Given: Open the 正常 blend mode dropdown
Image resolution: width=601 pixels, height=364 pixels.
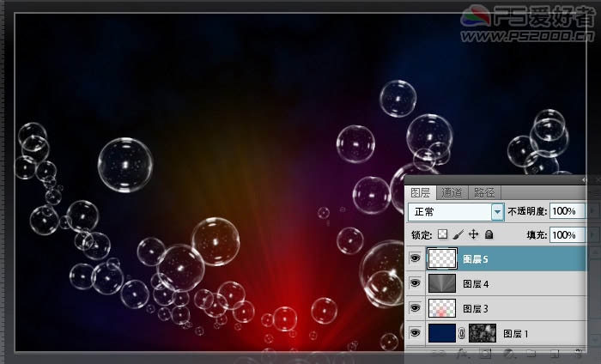Looking at the screenshot, I should click(x=496, y=211).
